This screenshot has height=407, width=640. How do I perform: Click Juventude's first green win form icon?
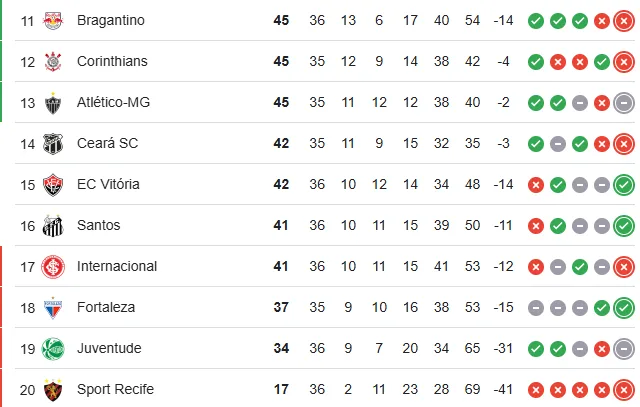click(x=536, y=348)
